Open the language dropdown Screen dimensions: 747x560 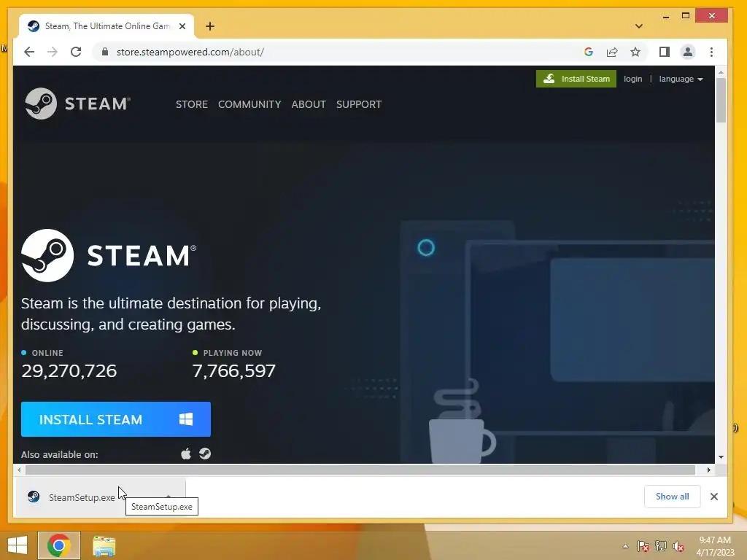pos(681,79)
